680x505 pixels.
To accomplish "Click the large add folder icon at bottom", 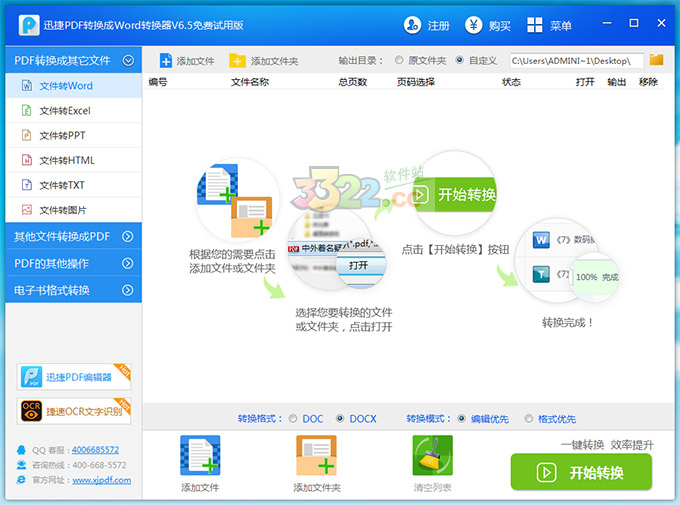I will 317,456.
